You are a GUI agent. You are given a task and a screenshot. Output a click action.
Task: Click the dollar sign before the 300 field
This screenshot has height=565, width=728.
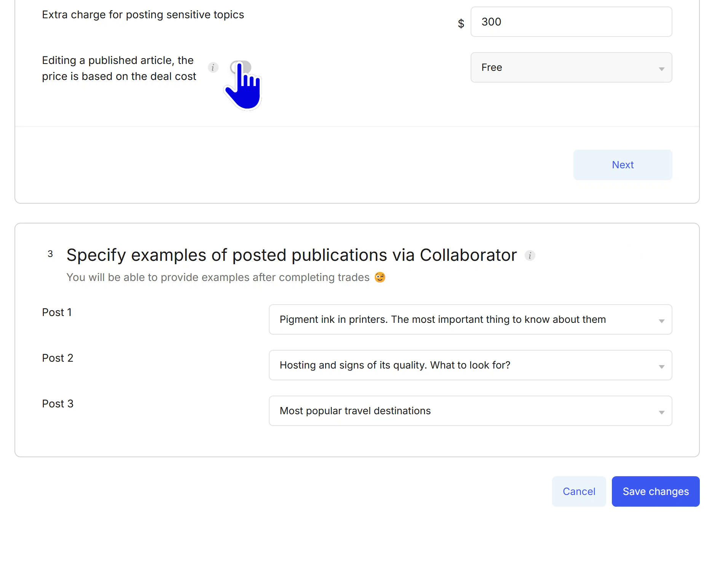point(461,24)
